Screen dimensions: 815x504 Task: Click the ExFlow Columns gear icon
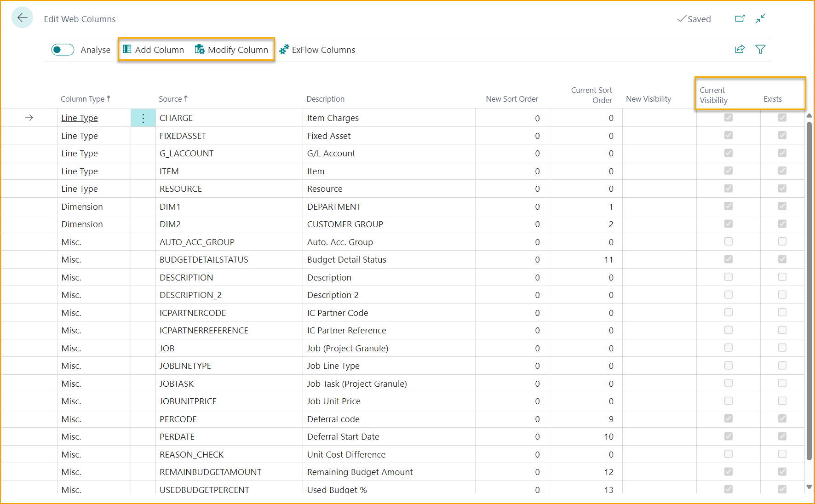click(x=284, y=49)
